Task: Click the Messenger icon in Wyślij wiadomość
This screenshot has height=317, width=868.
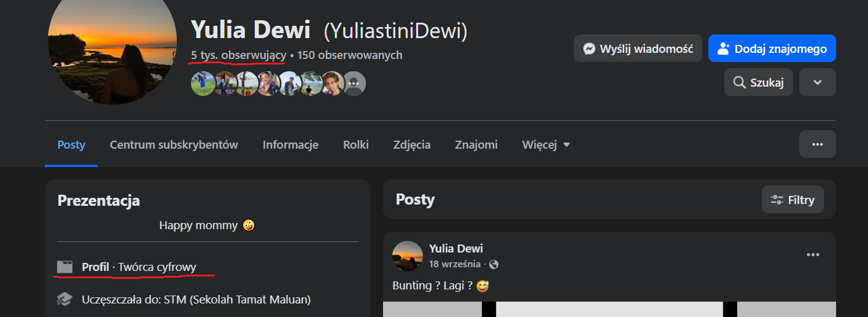Action: pyautogui.click(x=589, y=49)
